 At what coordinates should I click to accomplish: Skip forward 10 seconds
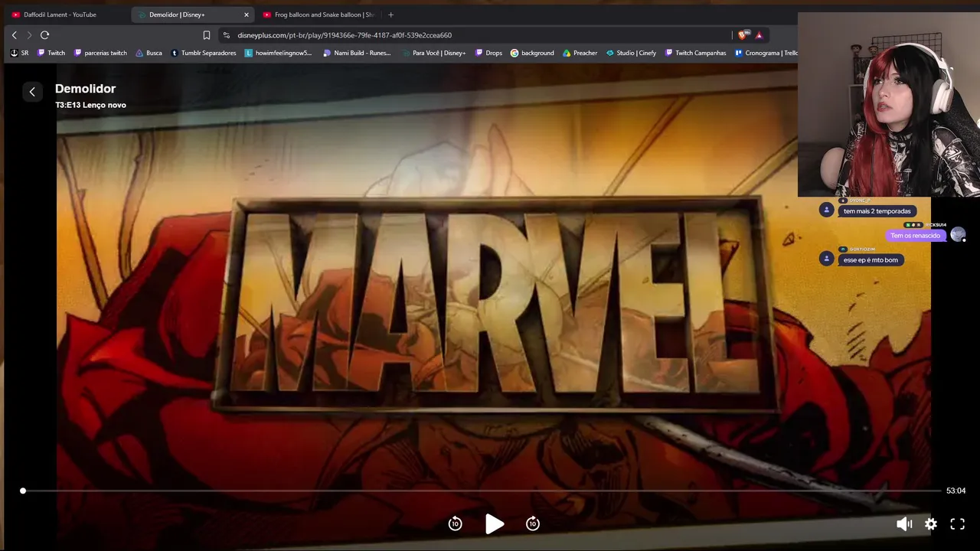(533, 523)
